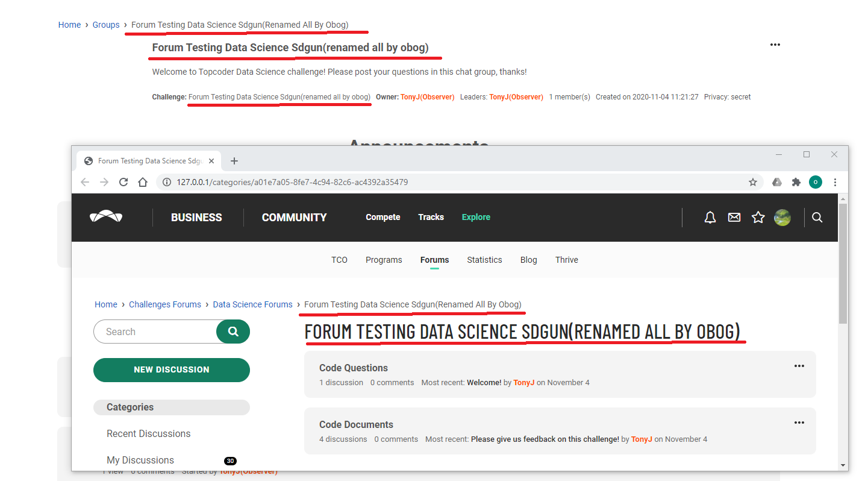
Task: Open options menu for Code Questions
Action: (x=799, y=366)
